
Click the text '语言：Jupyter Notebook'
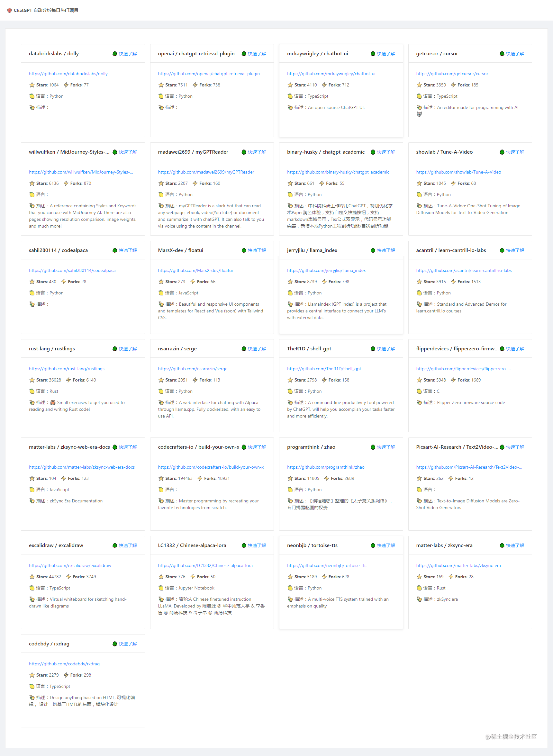[190, 588]
